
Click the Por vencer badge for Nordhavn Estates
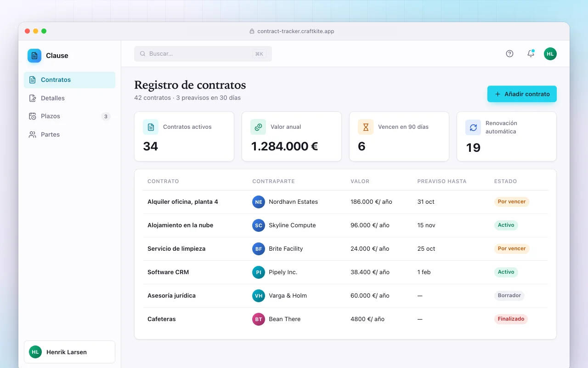pyautogui.click(x=512, y=202)
